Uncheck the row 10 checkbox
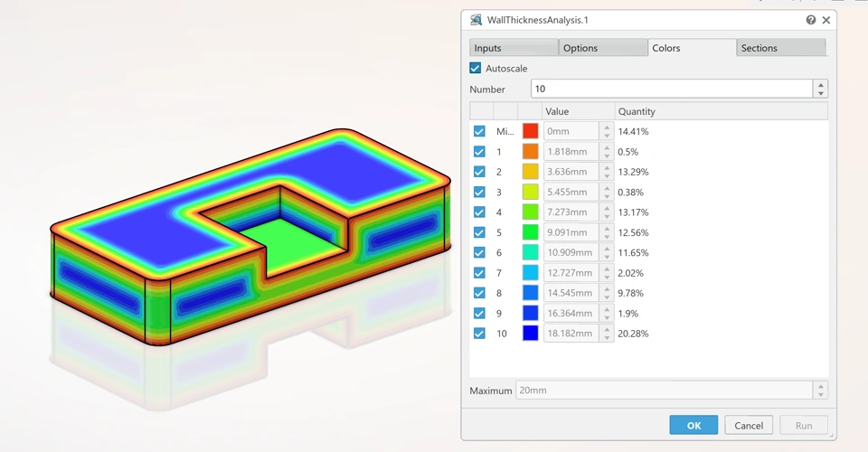The image size is (868, 452). pos(479,333)
